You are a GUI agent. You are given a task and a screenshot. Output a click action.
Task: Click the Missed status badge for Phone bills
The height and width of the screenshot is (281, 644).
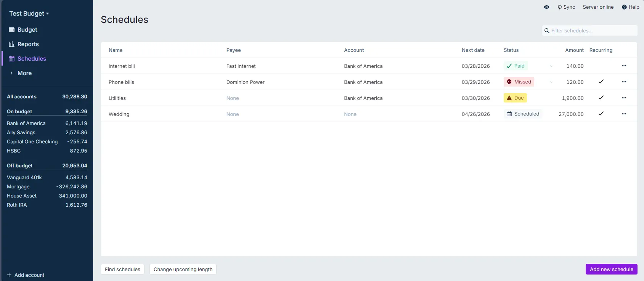[x=519, y=82]
